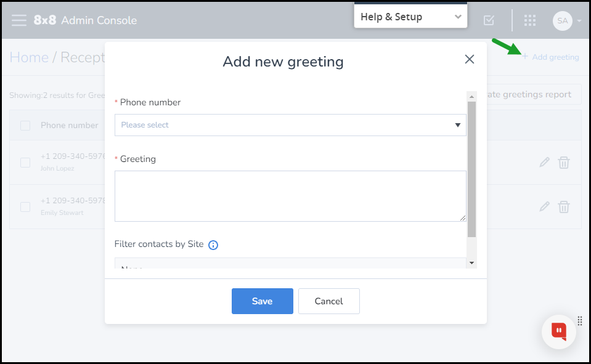This screenshot has height=364, width=591.
Task: Open the account menu arrow next to SA
Action: [579, 21]
